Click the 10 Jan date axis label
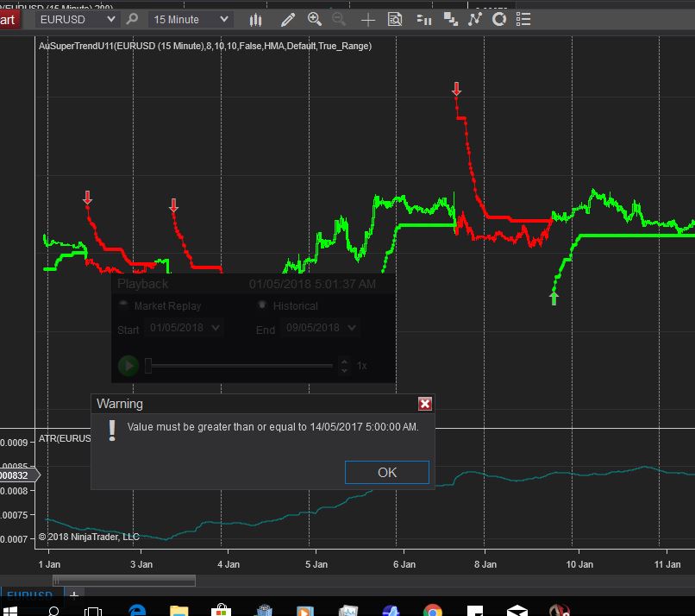 (x=579, y=564)
